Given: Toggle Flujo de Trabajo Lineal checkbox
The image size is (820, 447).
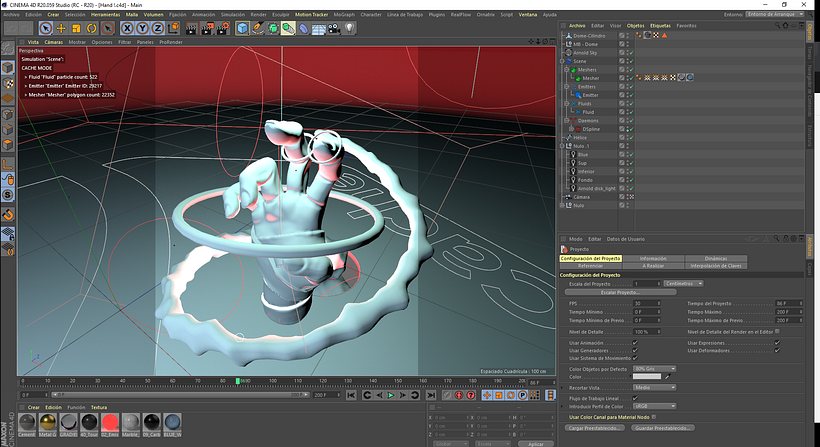Looking at the screenshot, I should coord(636,397).
